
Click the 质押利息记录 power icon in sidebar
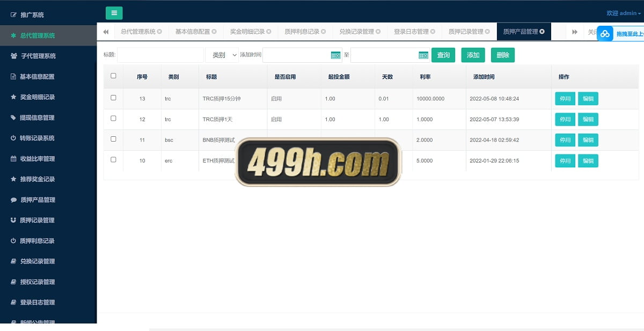point(13,241)
